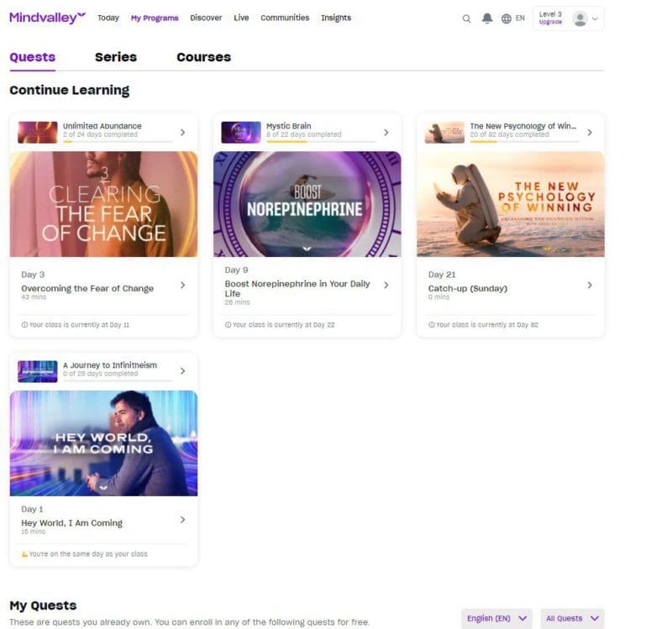Click info icon beside class at Day 11

pos(24,325)
